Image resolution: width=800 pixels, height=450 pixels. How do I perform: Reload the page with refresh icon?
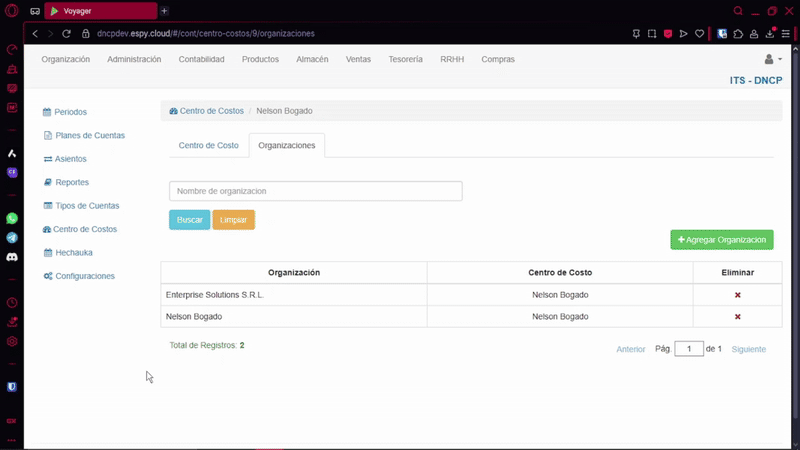pos(67,33)
